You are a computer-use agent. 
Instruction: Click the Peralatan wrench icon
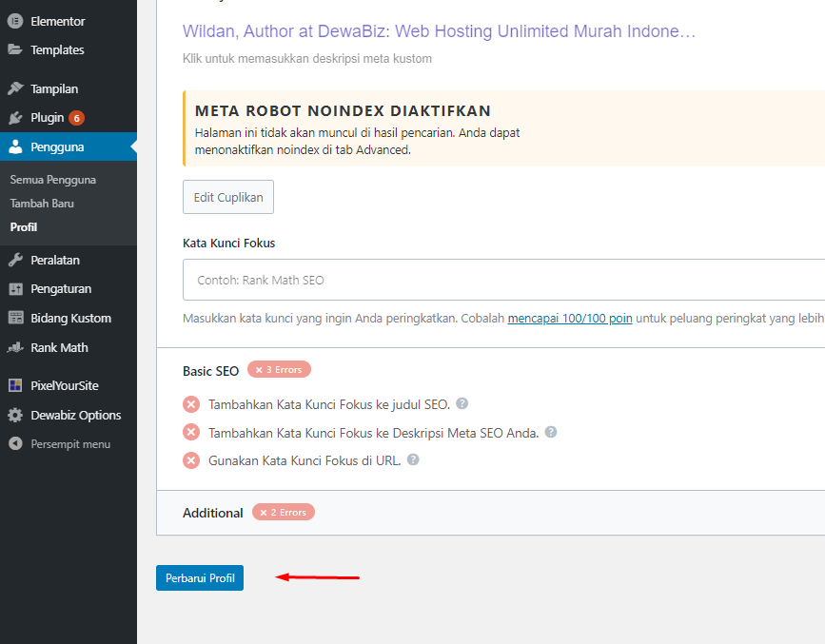15,260
